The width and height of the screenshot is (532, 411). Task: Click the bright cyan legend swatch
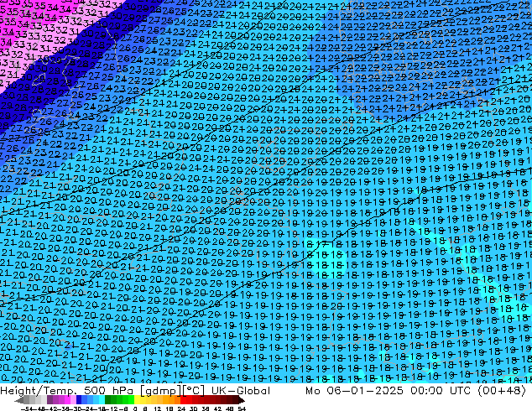(102, 400)
